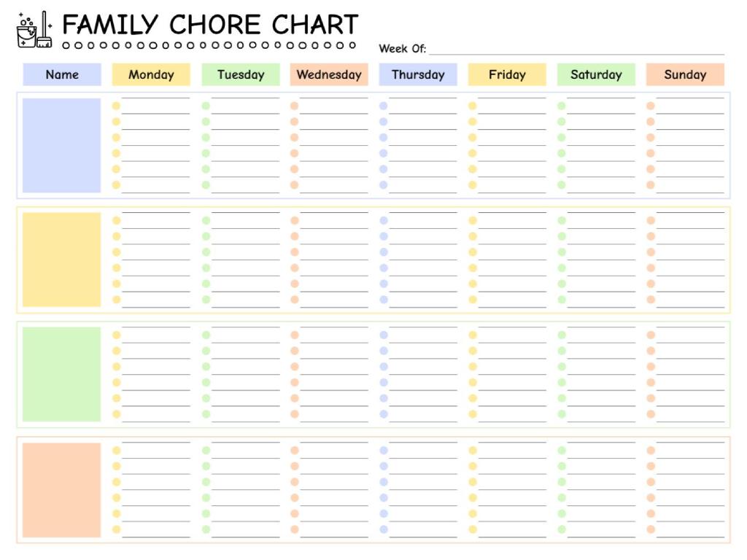Select the Name column header
The image size is (747, 560).
62,74
